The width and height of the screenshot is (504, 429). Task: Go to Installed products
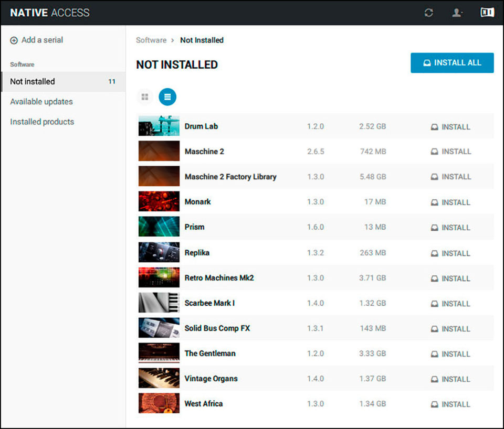pos(42,122)
